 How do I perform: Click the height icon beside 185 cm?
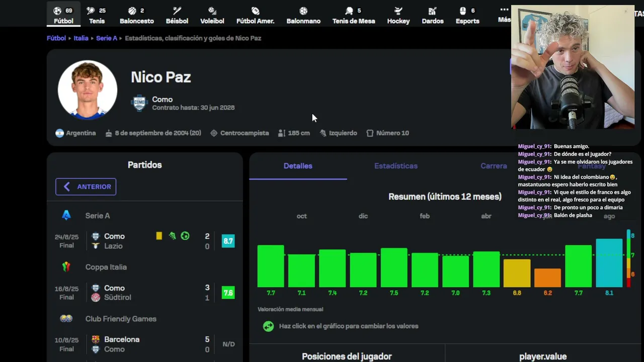[x=281, y=133]
